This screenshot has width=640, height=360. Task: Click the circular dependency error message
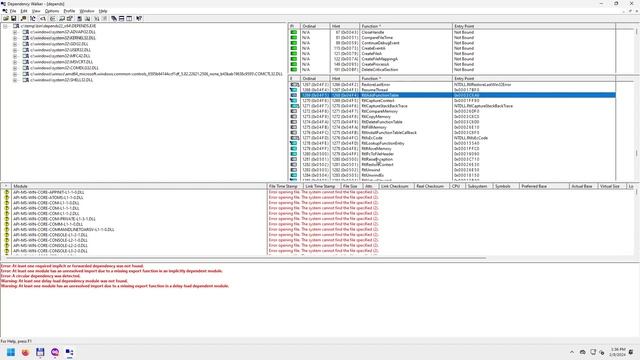tap(40, 276)
